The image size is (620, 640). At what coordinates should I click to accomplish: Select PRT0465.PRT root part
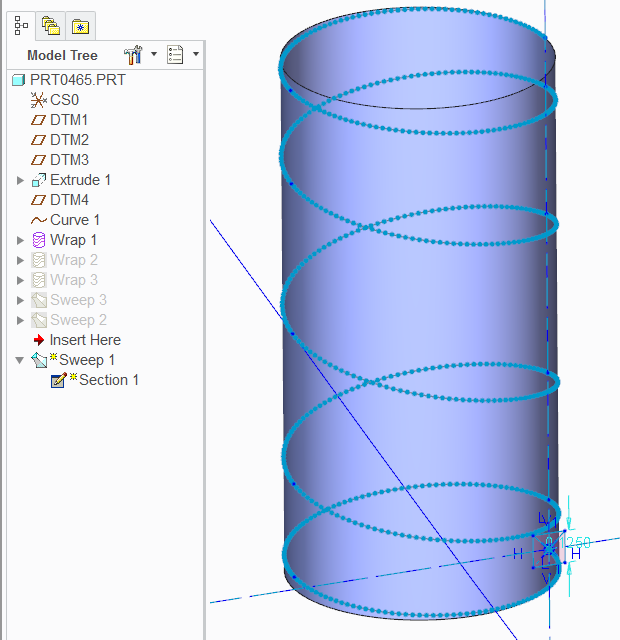click(78, 80)
